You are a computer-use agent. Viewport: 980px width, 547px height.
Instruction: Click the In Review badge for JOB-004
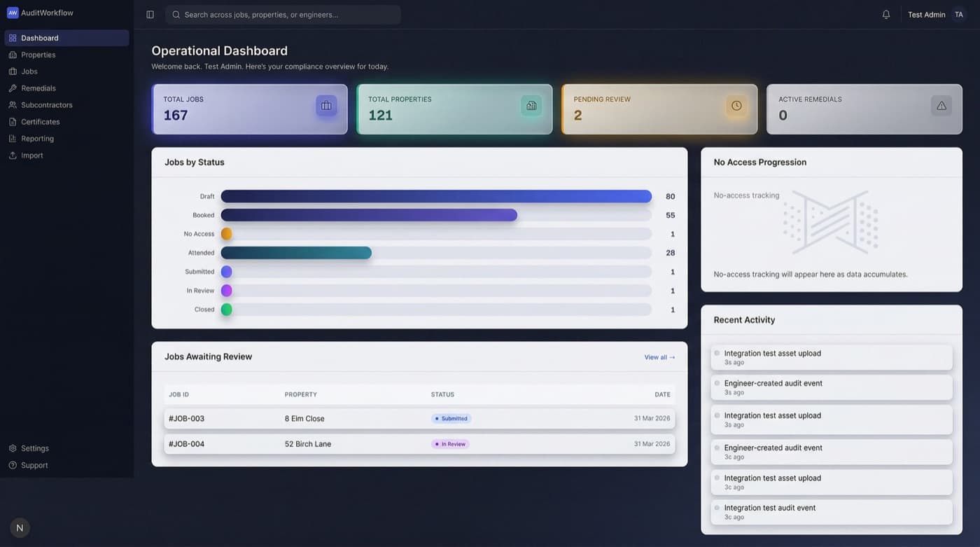[450, 443]
